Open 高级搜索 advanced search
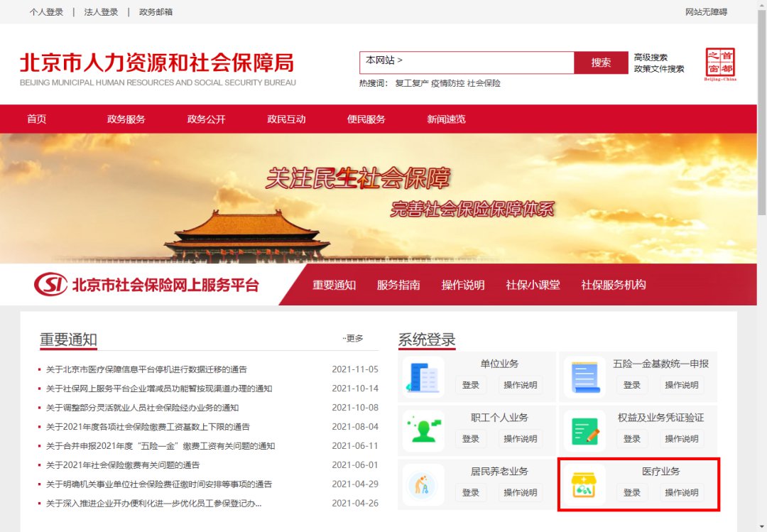Viewport: 767px width, 532px height. point(651,58)
